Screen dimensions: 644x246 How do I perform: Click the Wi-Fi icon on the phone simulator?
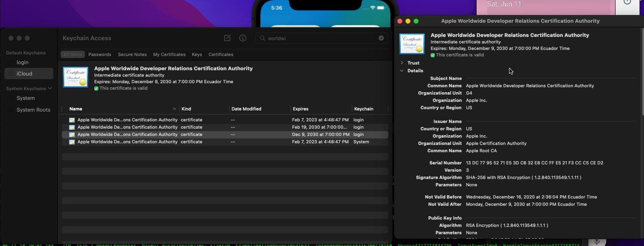pyautogui.click(x=373, y=8)
